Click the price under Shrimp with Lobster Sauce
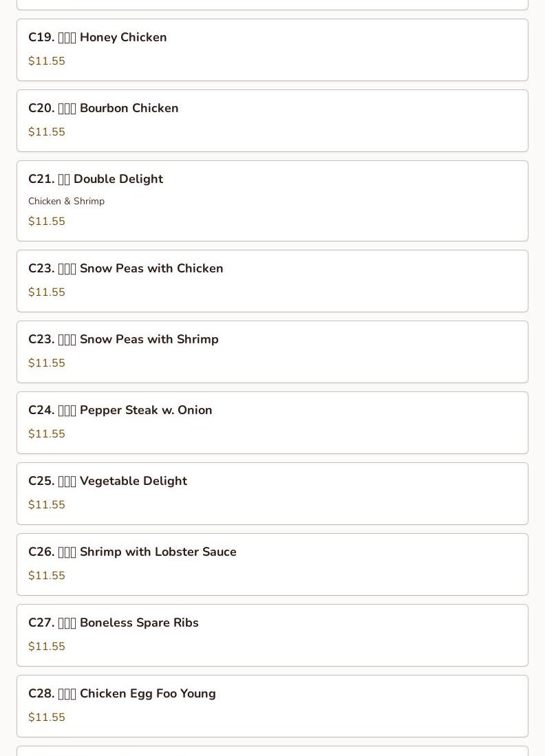The image size is (545, 756). [47, 576]
